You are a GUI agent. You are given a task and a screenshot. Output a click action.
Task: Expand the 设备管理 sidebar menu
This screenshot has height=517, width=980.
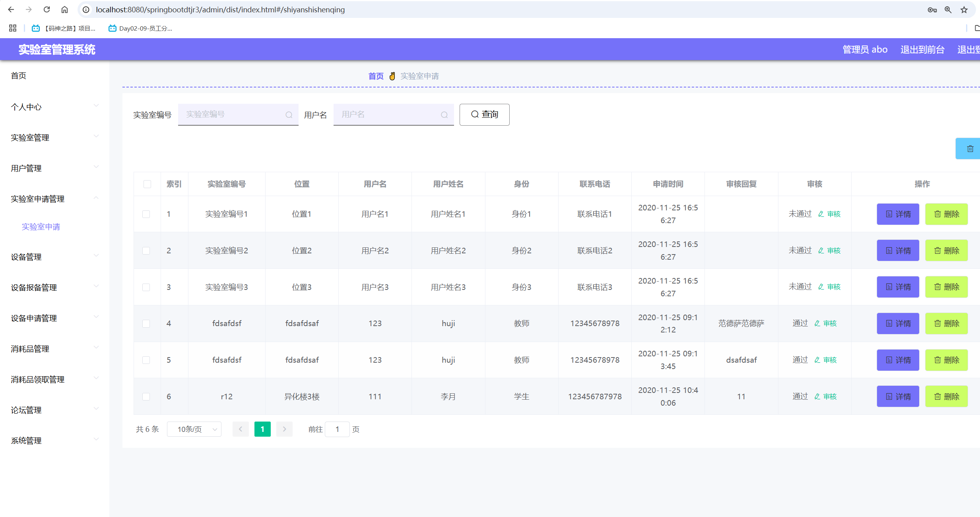[54, 257]
